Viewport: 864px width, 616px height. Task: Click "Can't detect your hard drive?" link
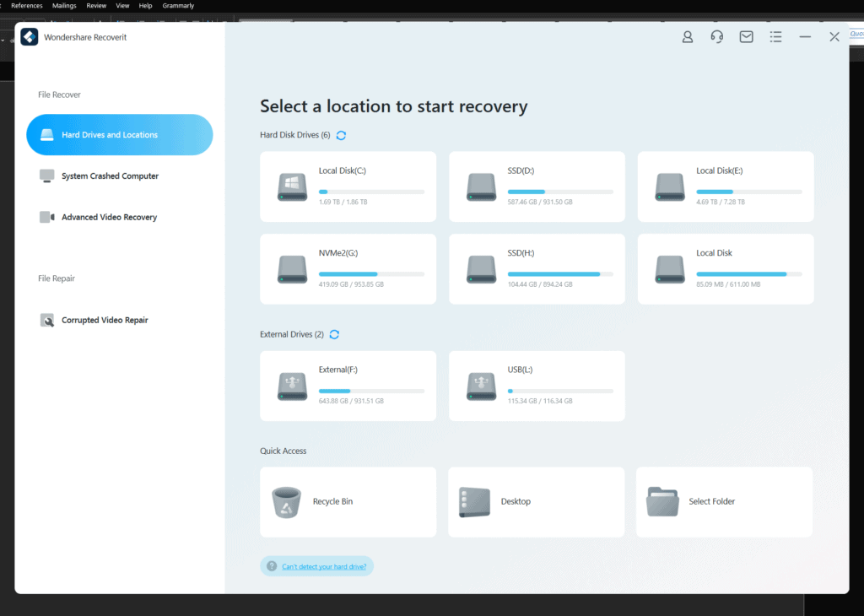pyautogui.click(x=324, y=566)
